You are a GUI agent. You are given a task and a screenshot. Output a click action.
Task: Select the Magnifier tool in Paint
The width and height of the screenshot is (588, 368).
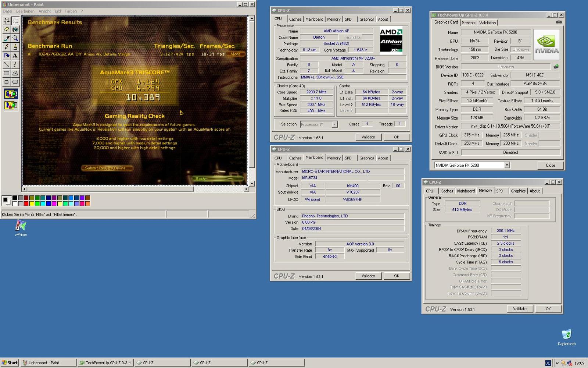15,38
